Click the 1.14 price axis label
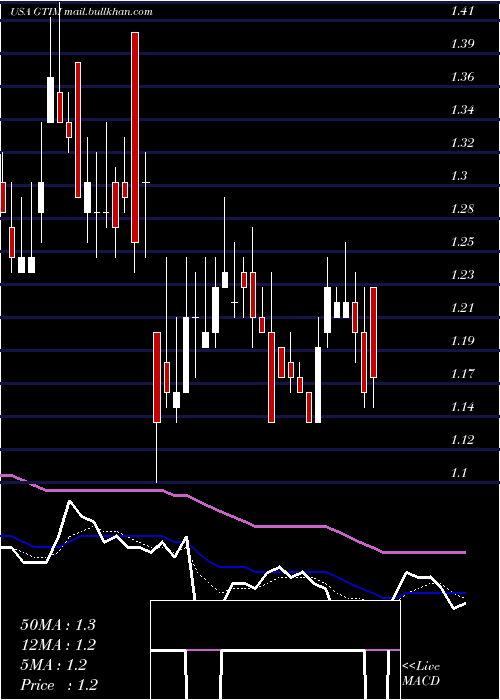500x700 pixels. pyautogui.click(x=462, y=407)
